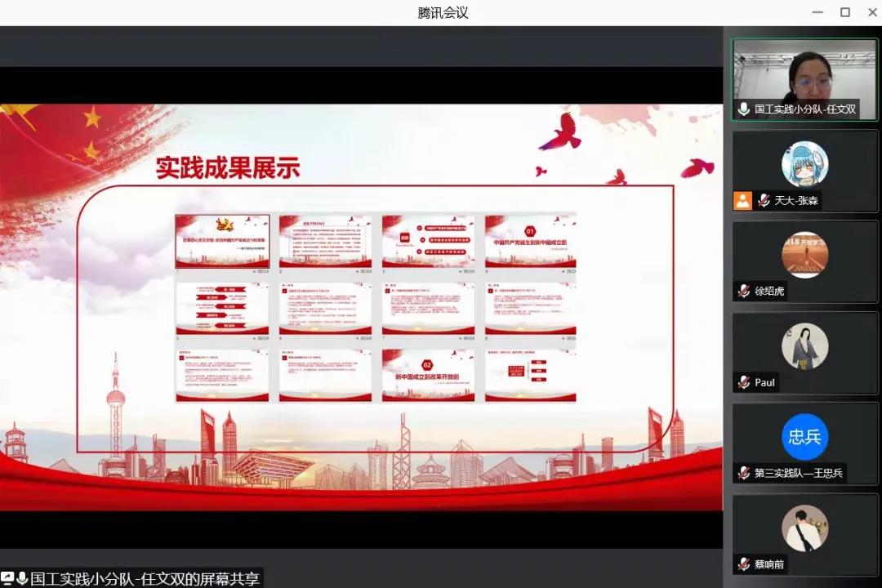Click the 实践成果展示 slide heading
Screen dimensions: 882x588
[228, 167]
